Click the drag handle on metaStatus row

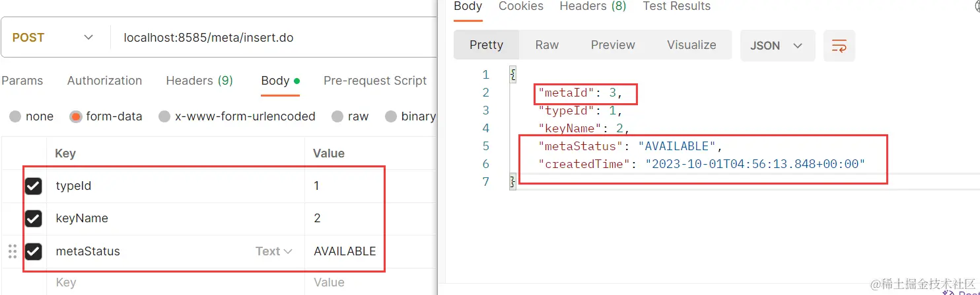pyautogui.click(x=12, y=251)
